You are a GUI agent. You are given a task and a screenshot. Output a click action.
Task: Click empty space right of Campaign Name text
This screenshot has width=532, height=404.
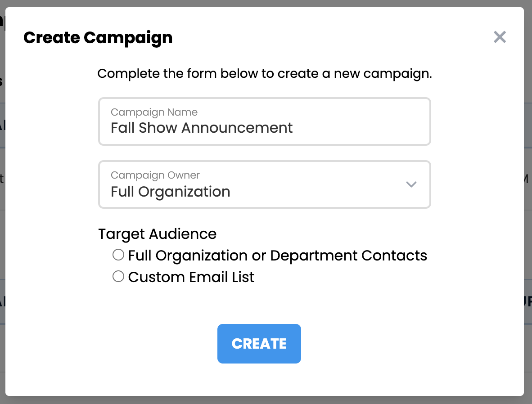point(360,128)
